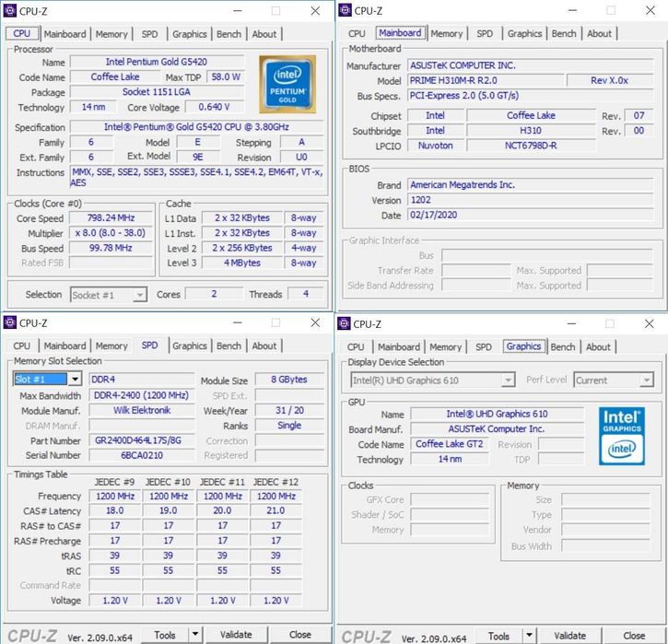Open Bench tab in the SPD window
Viewport: 668px width, 644px height.
click(229, 345)
